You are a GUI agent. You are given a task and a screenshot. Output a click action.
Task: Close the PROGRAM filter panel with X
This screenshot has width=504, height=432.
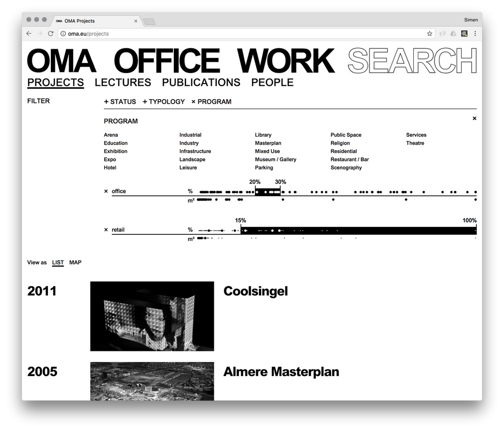tap(474, 118)
